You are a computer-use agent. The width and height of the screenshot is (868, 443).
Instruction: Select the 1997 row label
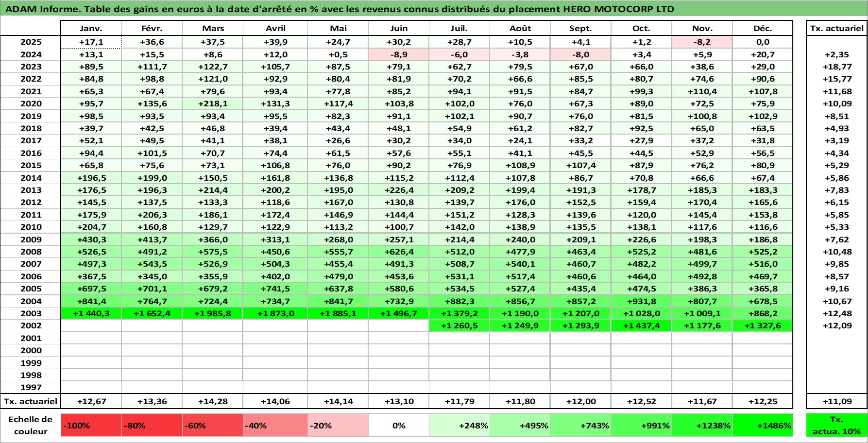tap(31, 387)
